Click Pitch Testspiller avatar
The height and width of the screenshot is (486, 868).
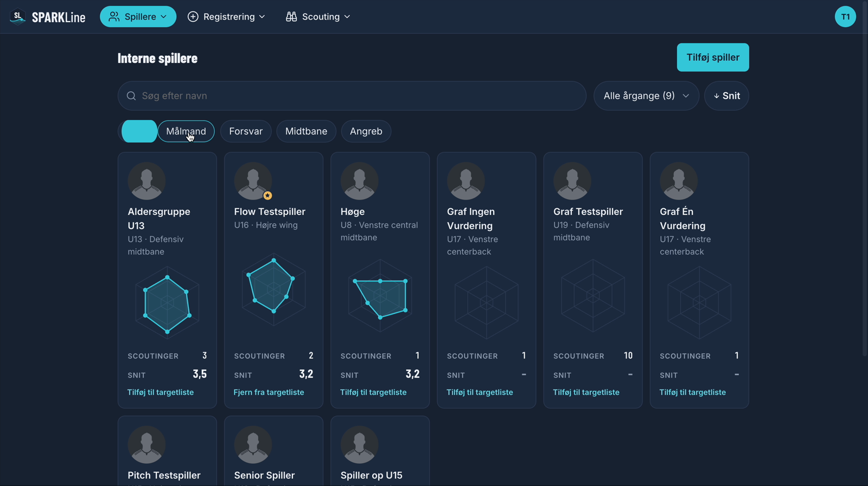tap(146, 445)
